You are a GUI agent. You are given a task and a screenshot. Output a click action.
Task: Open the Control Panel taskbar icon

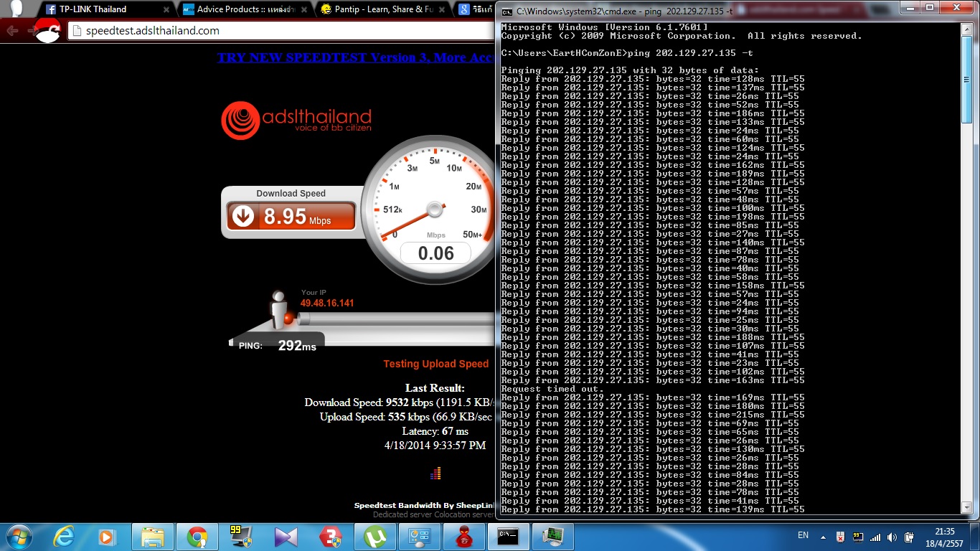(x=418, y=536)
